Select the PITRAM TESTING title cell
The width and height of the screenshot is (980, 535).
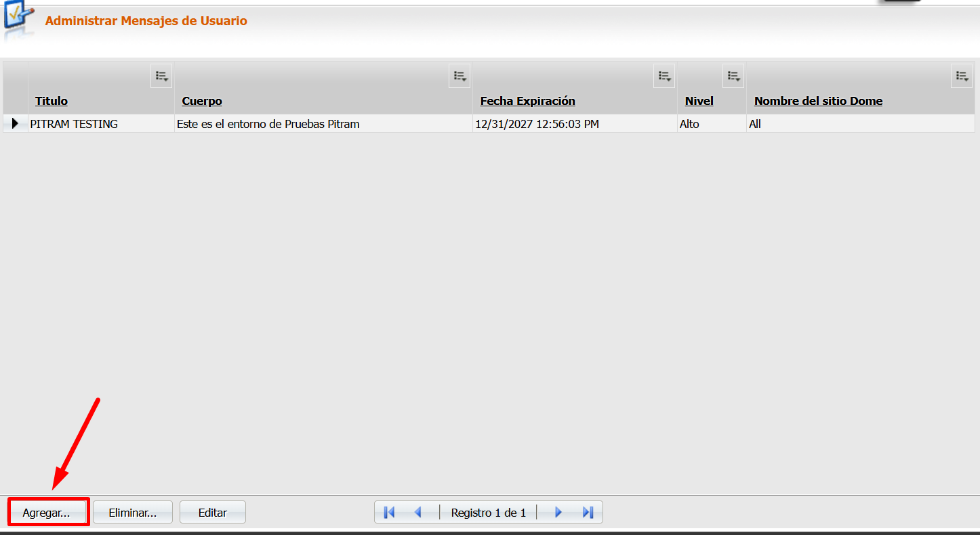(x=74, y=124)
